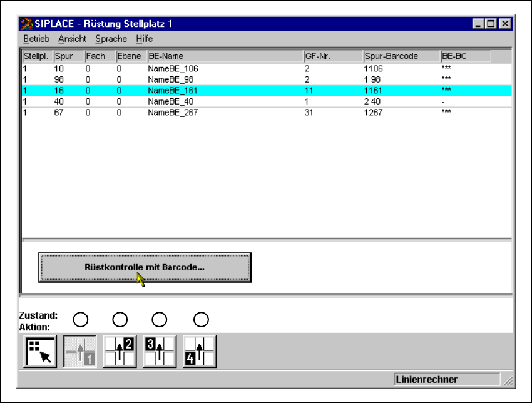This screenshot has width=532, height=403.
Task: Click the third Zustand status circle
Action: [160, 319]
